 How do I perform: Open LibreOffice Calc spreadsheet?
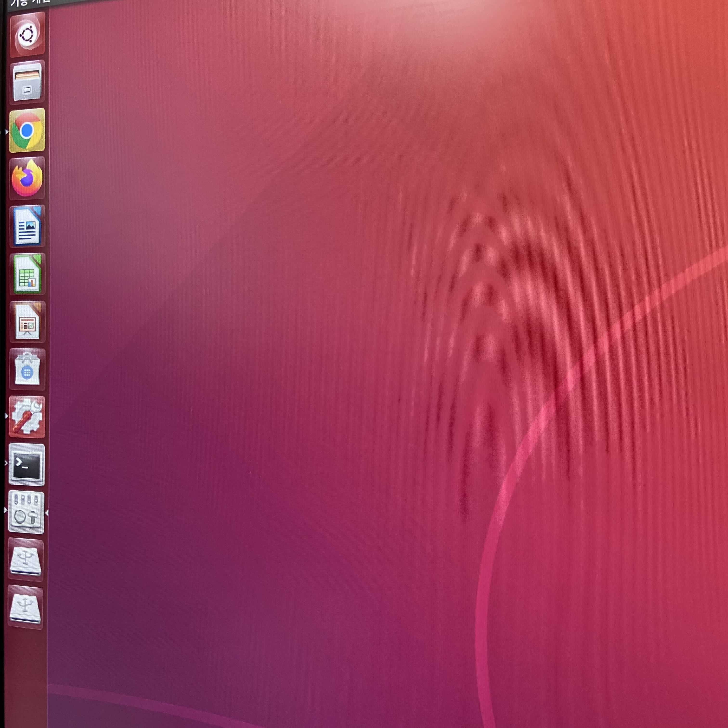[27, 274]
